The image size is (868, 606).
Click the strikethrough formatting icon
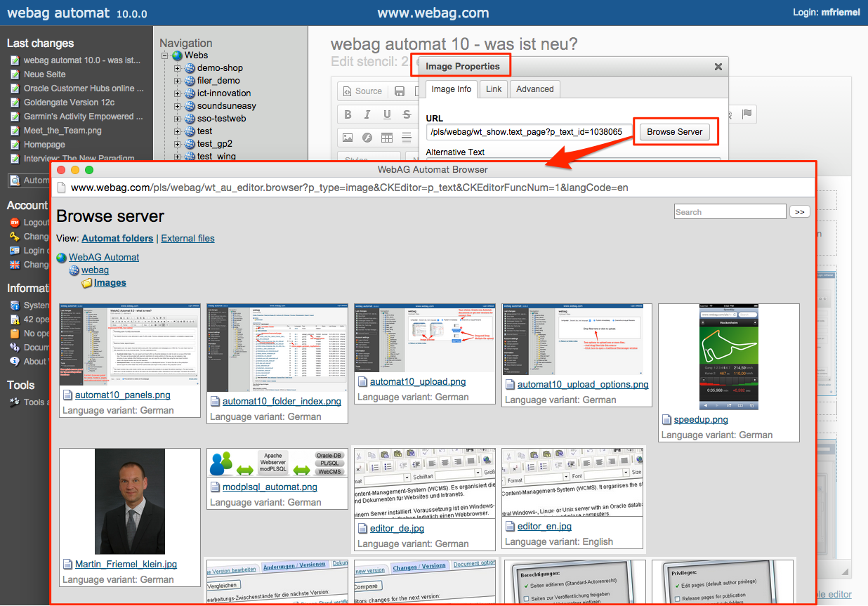407,114
